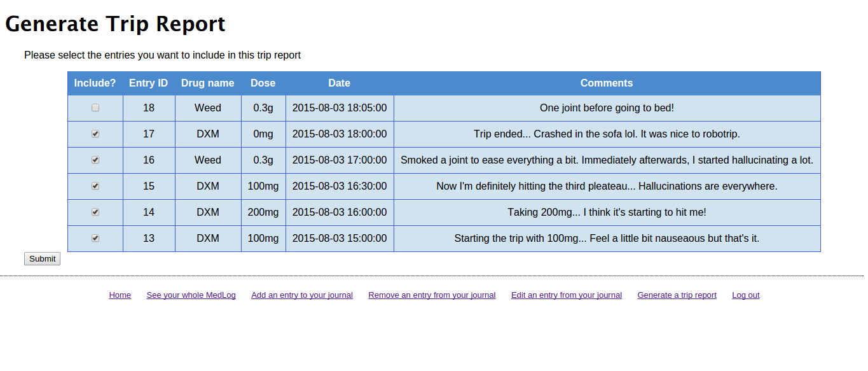
Task: Log out of the account
Action: (x=745, y=295)
